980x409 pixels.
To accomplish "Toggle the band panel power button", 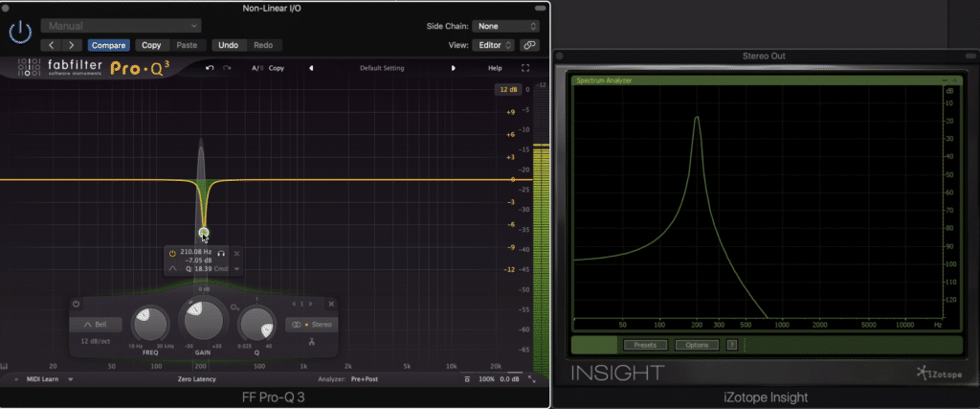I will pos(77,304).
